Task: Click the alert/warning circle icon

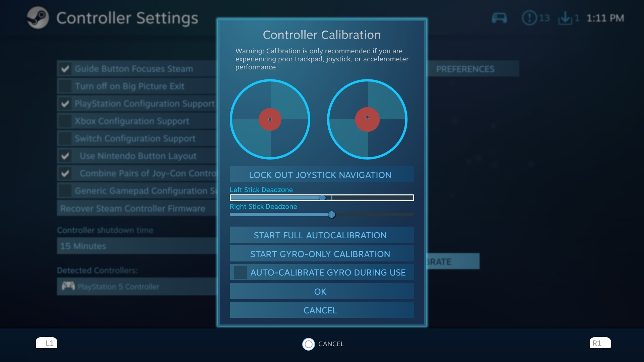Action: [x=529, y=18]
